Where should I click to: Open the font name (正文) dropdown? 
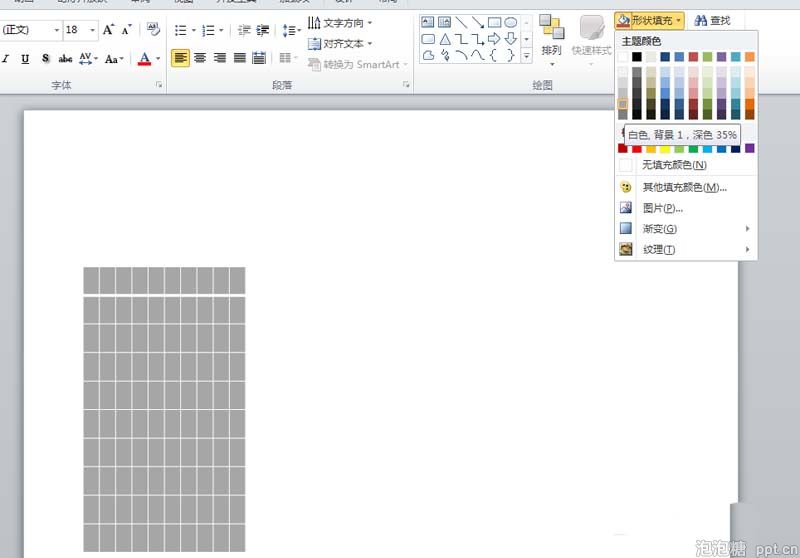[57, 30]
